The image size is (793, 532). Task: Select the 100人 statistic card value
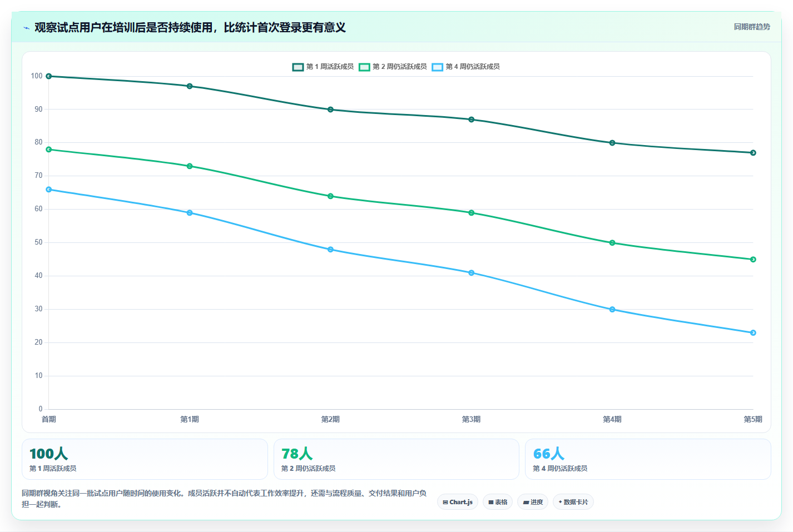49,454
